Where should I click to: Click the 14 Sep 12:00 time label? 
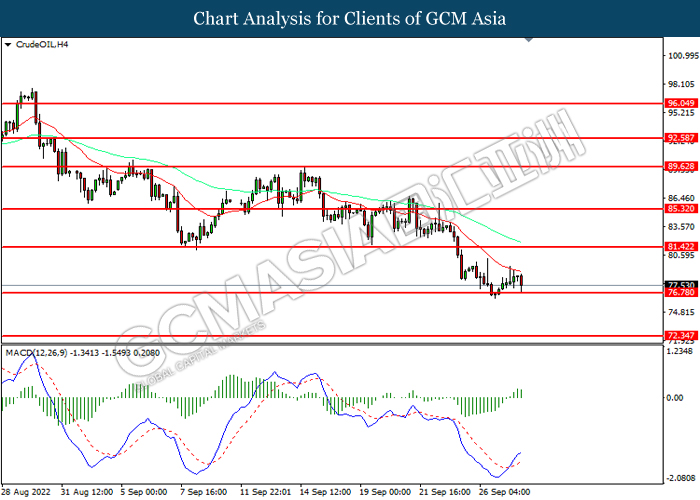pyautogui.click(x=325, y=492)
